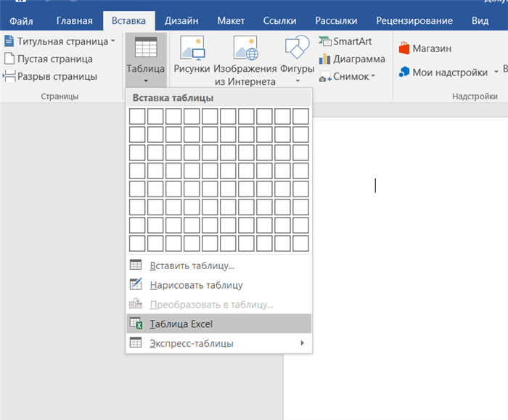This screenshot has width=508, height=420.
Task: Open the Магазин store add-ins
Action: pos(425,49)
